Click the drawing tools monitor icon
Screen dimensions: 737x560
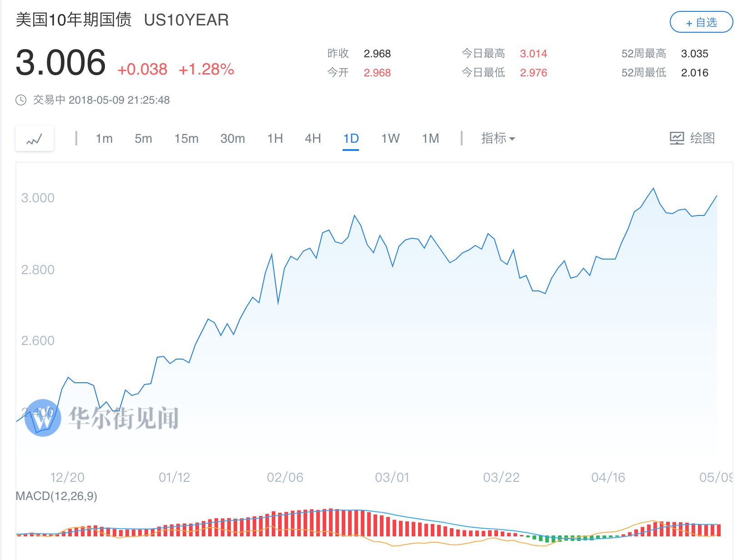coord(677,138)
